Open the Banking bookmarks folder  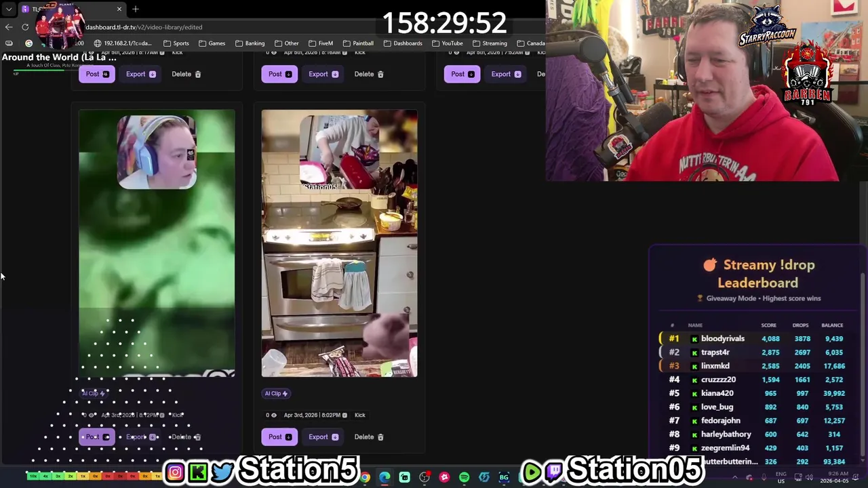250,43
